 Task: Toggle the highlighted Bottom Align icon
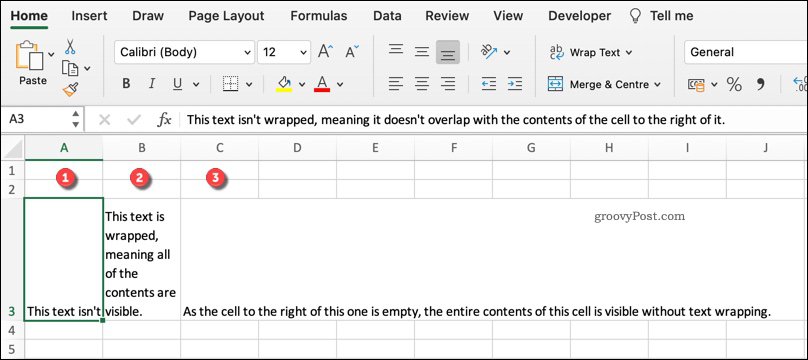448,52
